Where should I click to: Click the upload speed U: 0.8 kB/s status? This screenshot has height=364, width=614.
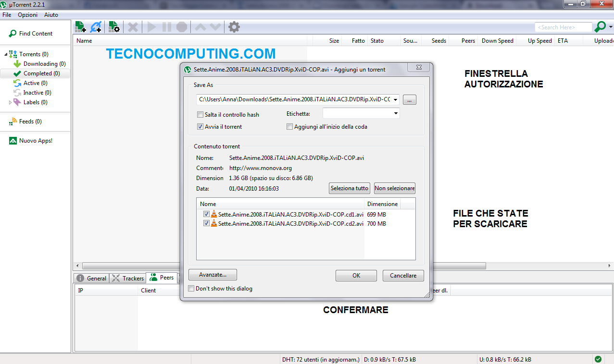[x=505, y=359]
